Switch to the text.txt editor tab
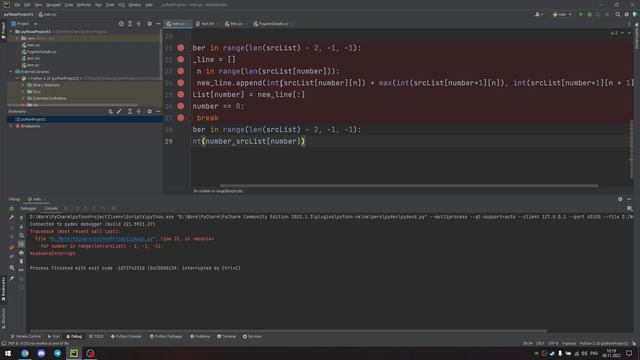The height and width of the screenshot is (360, 640). [x=206, y=24]
